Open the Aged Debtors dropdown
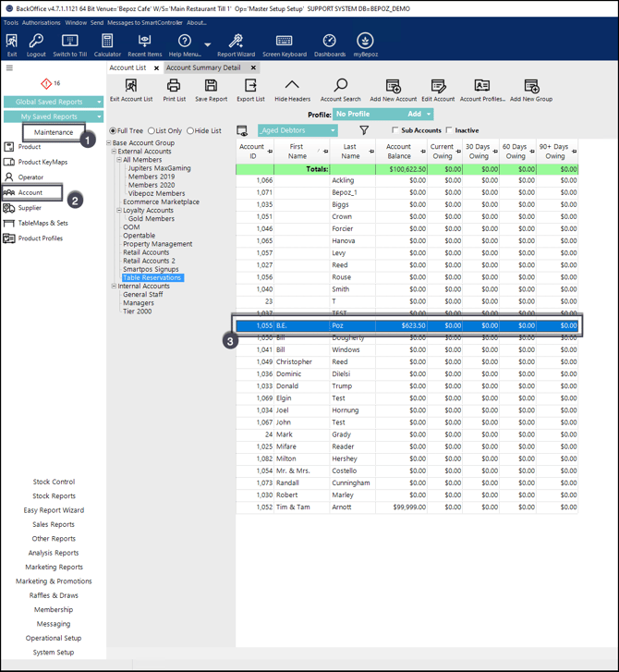The image size is (619, 672). [333, 131]
